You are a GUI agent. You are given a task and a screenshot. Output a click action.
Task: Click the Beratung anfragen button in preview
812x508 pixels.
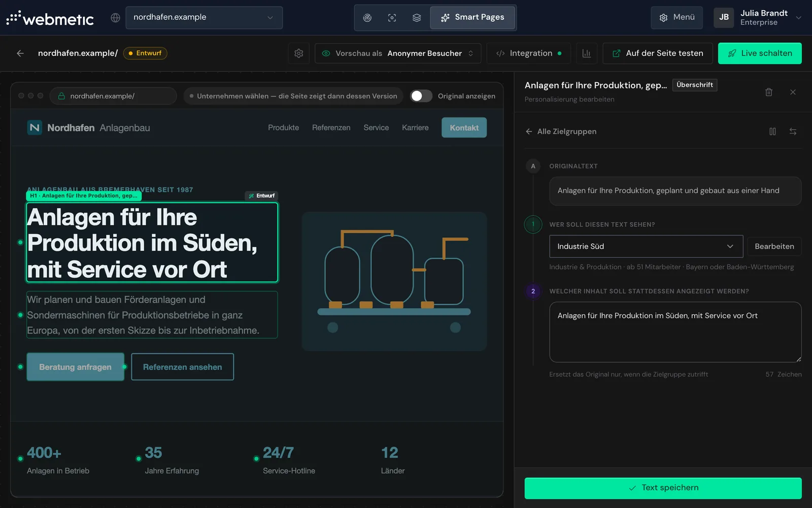click(75, 367)
